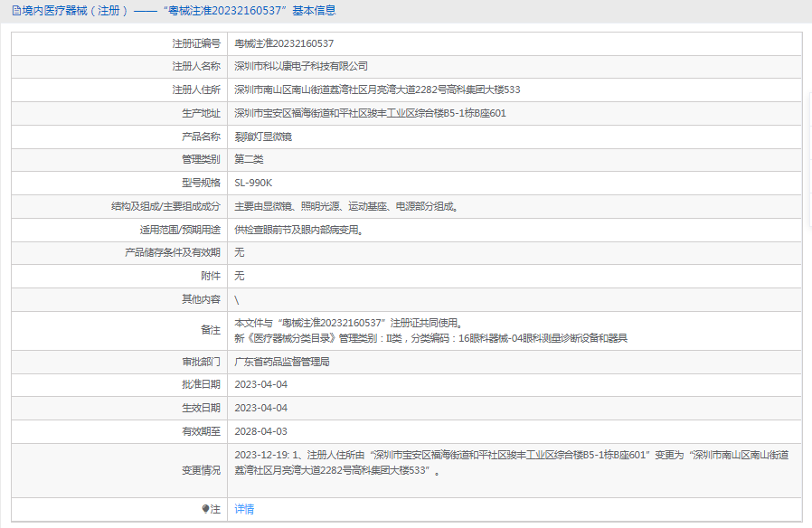
Task: Click the 注册人住所 label
Action: (196, 90)
